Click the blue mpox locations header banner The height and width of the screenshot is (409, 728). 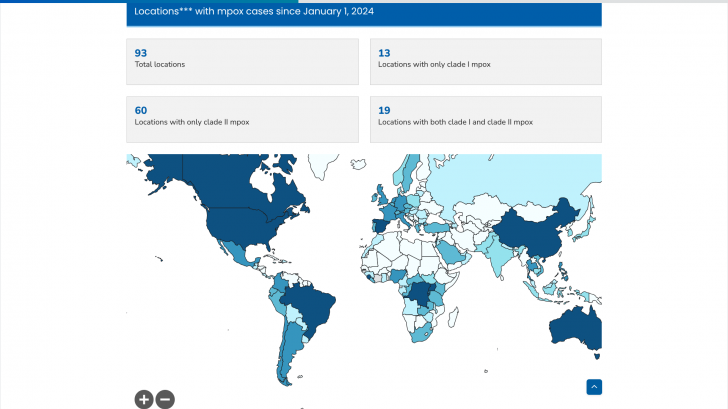(x=364, y=13)
